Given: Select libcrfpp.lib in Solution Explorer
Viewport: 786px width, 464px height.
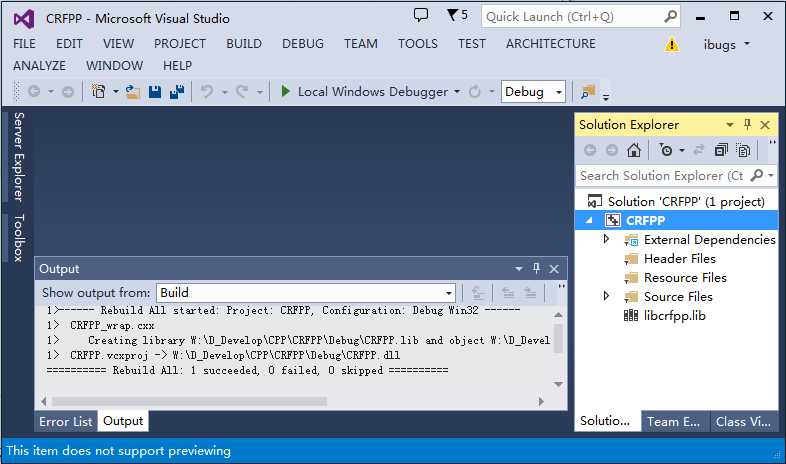Looking at the screenshot, I should pyautogui.click(x=674, y=316).
